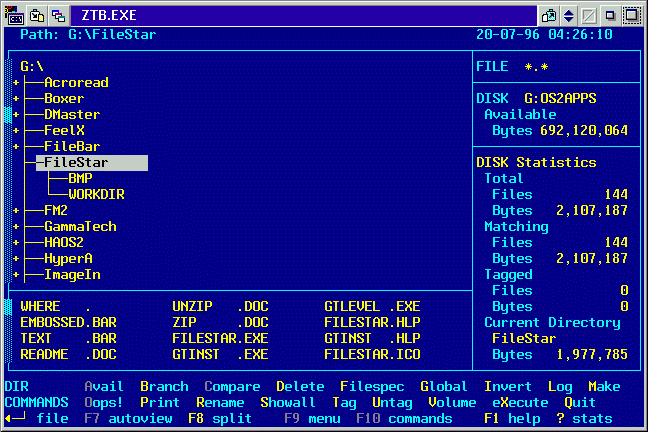Click the F7 autoview function key
This screenshot has height=432, width=648.
click(128, 419)
